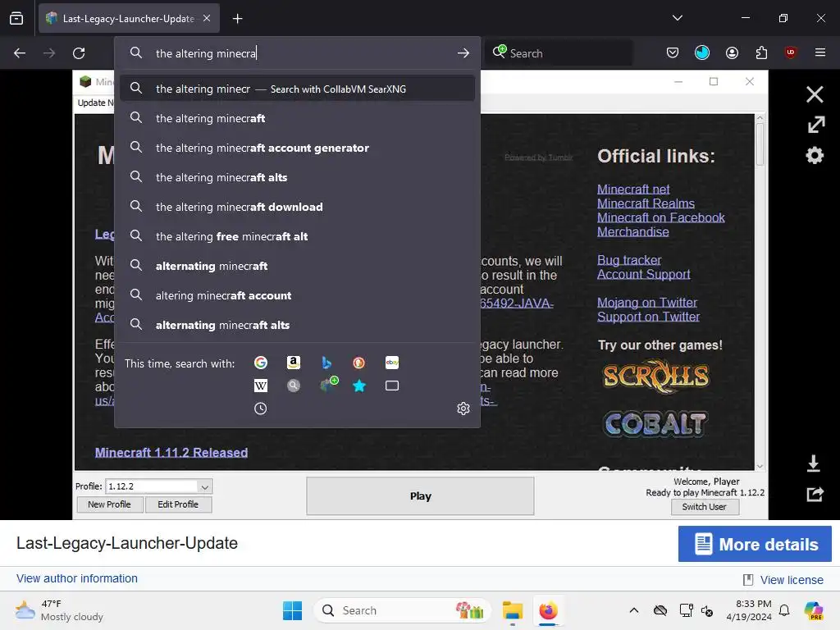
Task: Search this time with Wikipedia
Action: coord(260,386)
